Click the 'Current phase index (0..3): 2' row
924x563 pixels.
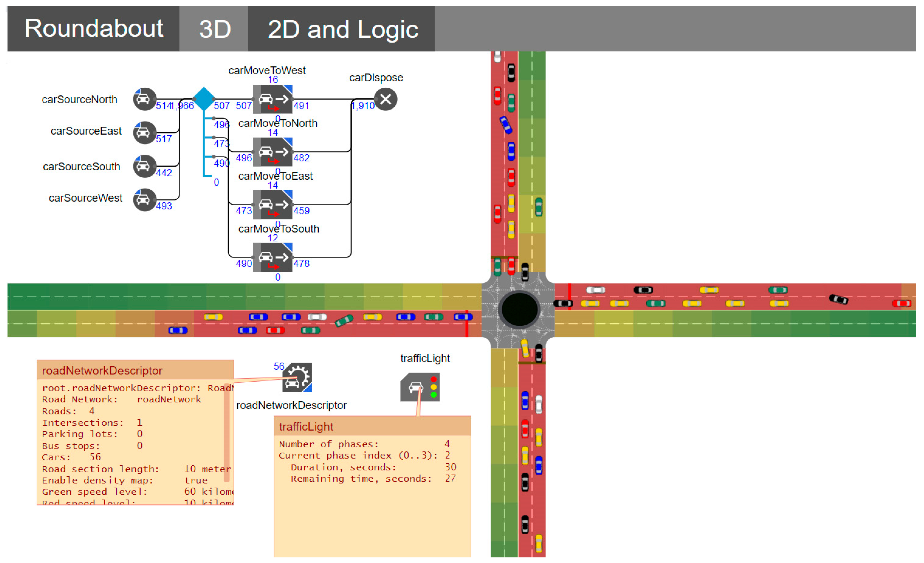364,456
